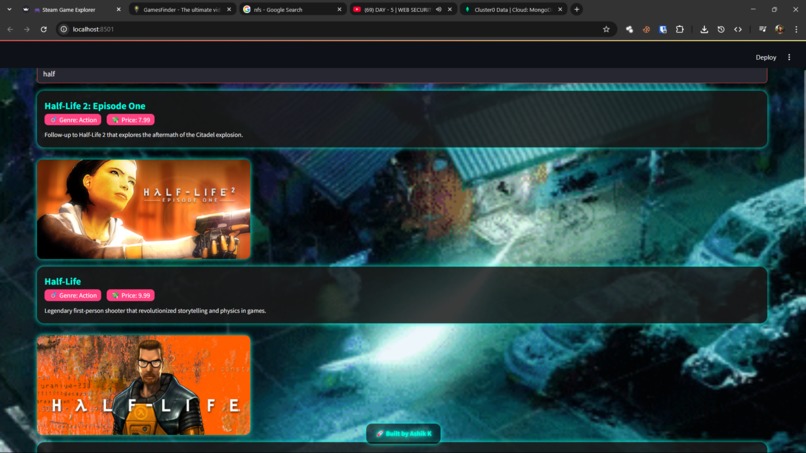This screenshot has height=453, width=806.
Task: Close the Cluster0 MongoDB tab
Action: pos(560,9)
